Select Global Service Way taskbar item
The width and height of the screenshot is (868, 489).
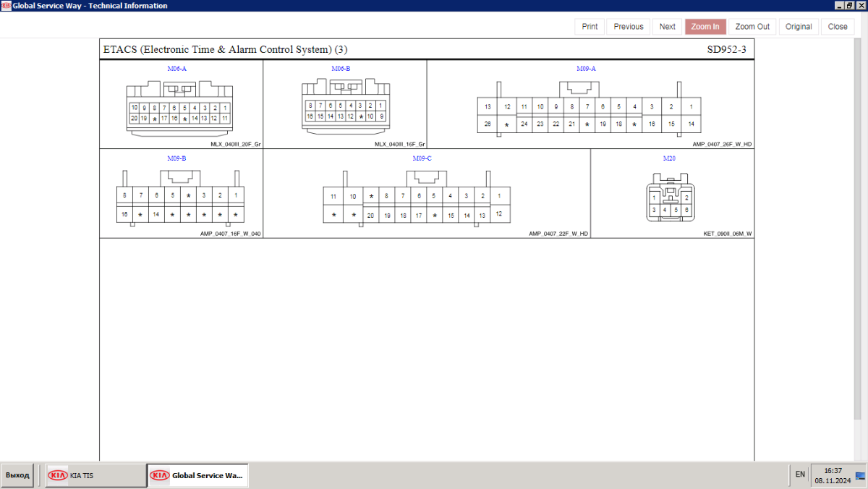[197, 475]
